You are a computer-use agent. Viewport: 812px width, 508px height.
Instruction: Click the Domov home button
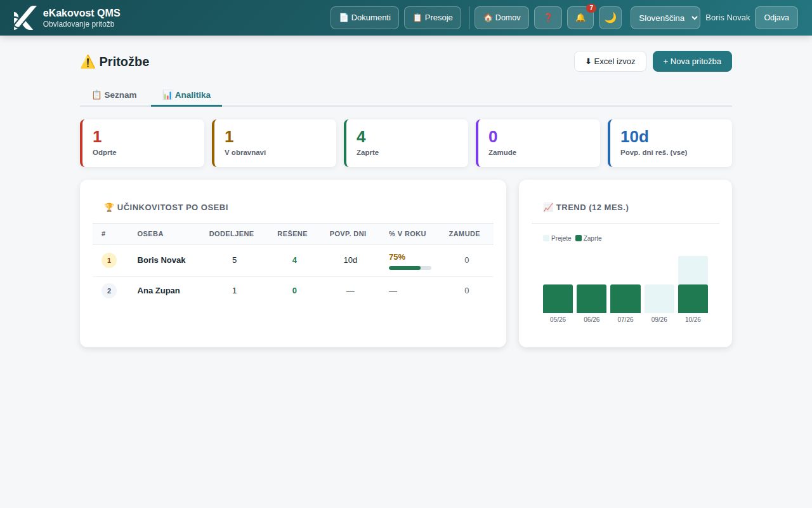point(502,18)
